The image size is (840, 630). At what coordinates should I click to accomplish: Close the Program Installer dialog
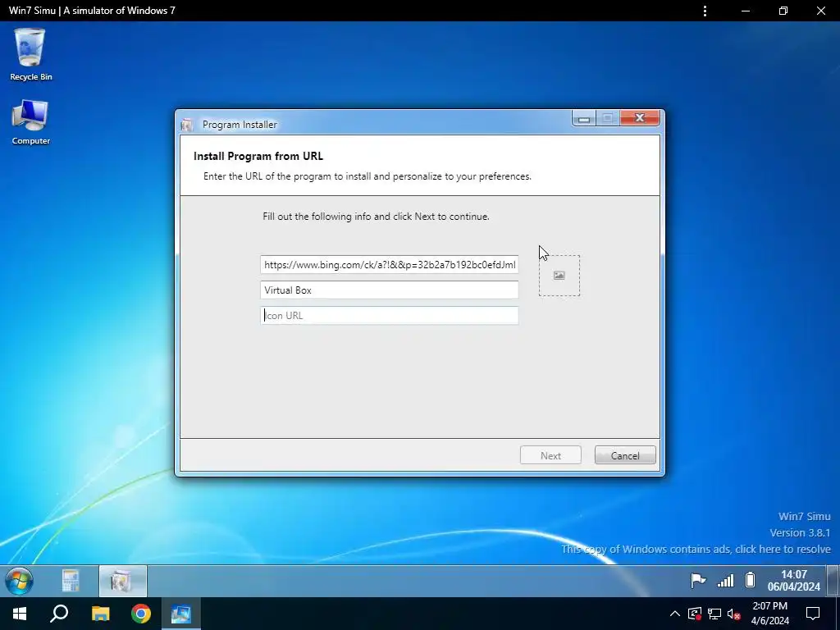click(x=640, y=118)
